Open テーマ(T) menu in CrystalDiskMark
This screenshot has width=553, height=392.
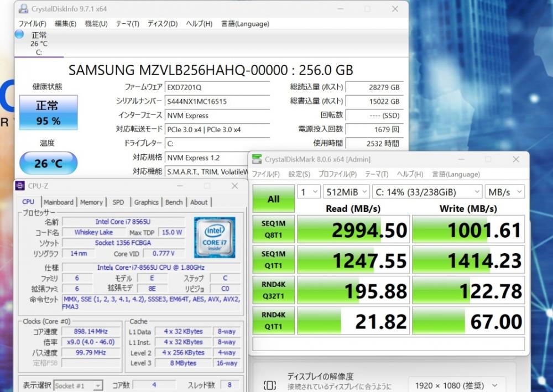pyautogui.click(x=376, y=174)
